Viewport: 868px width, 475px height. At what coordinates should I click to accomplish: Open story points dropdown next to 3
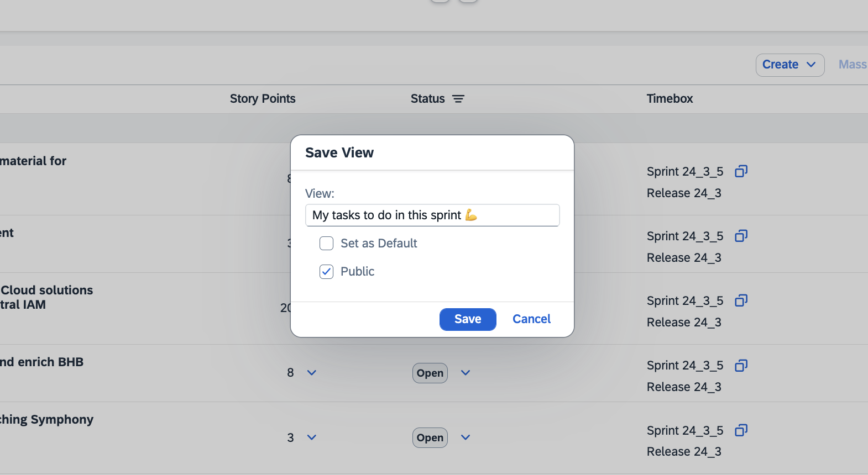tap(312, 437)
